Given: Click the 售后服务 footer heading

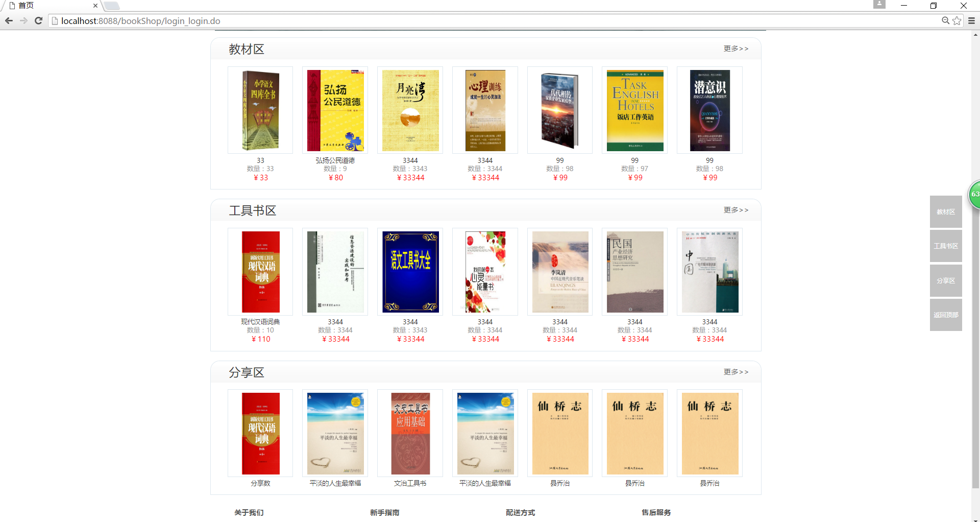Looking at the screenshot, I should [656, 512].
